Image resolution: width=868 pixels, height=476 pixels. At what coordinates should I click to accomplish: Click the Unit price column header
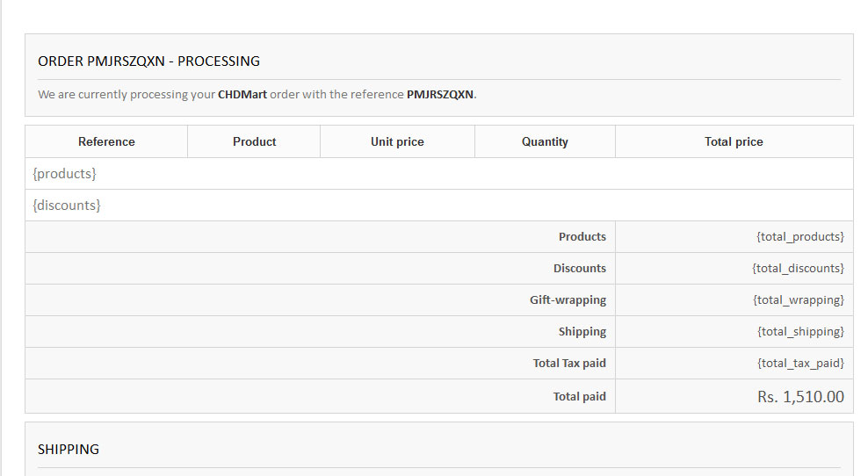[x=397, y=141]
